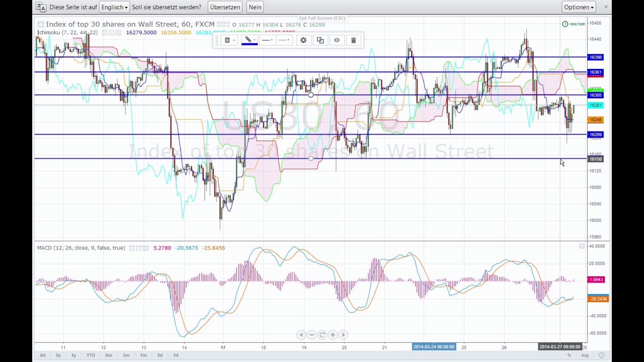The image size is (644, 362).
Task: Select the 1y time range
Action: (x=73, y=355)
